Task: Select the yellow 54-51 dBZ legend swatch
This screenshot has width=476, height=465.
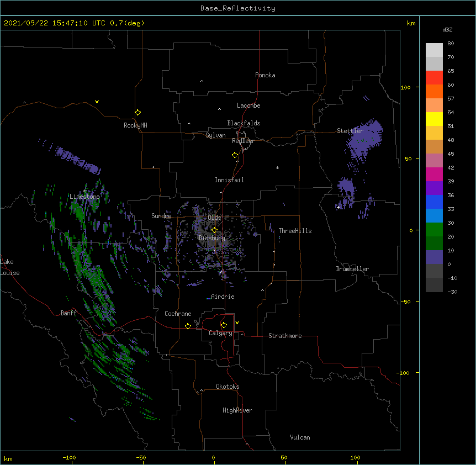Action: point(434,119)
